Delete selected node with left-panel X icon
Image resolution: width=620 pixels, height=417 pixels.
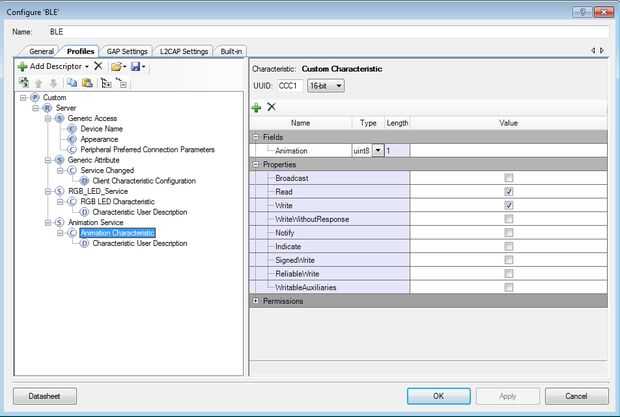click(x=98, y=66)
